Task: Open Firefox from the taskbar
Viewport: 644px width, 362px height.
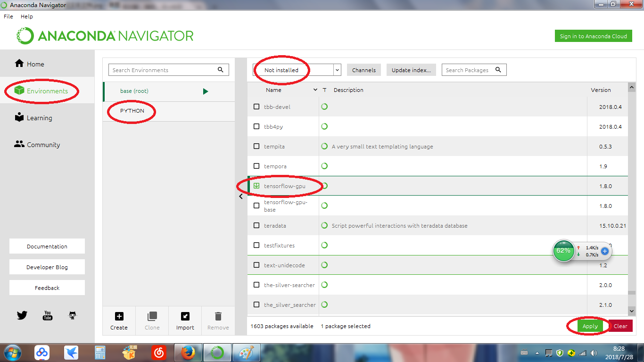Action: click(x=188, y=353)
